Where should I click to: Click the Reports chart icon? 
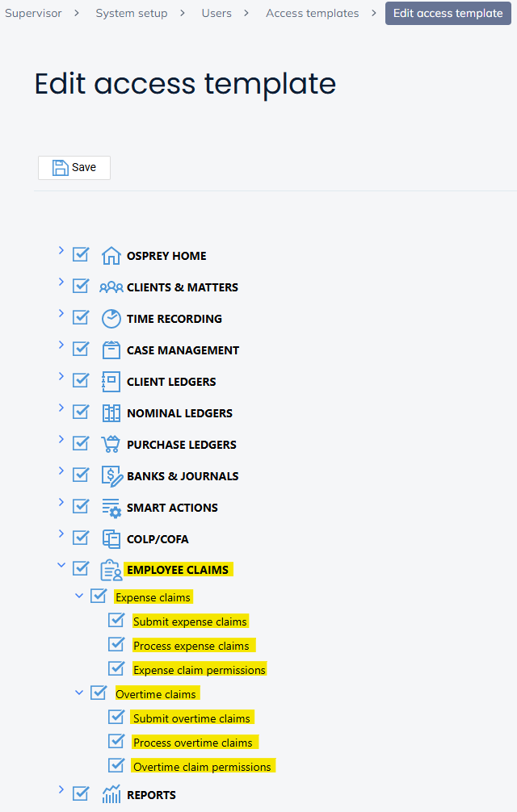111,795
